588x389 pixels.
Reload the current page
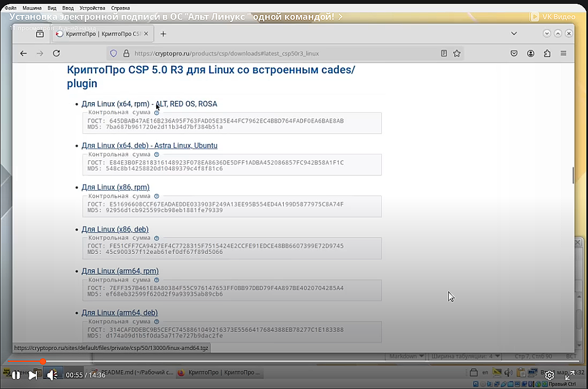[56, 53]
